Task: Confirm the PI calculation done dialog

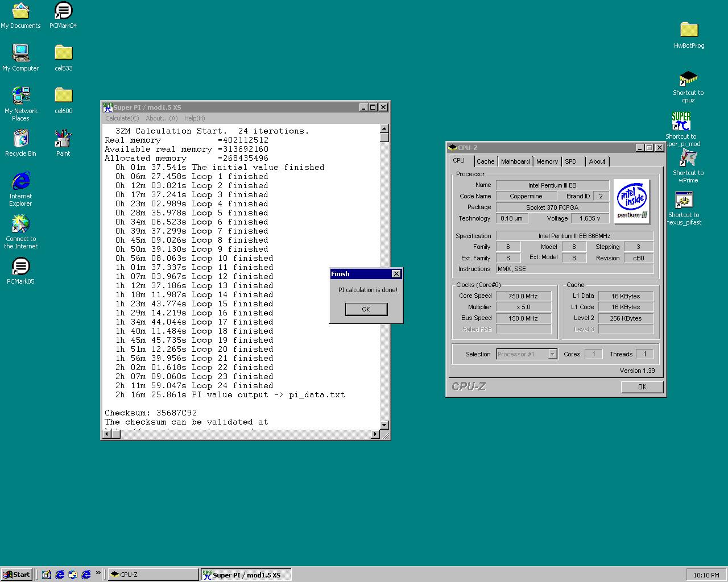Action: 366,309
